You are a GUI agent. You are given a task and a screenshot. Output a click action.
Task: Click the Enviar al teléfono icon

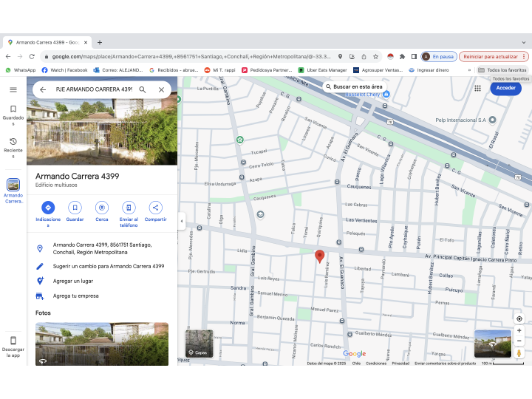[129, 208]
